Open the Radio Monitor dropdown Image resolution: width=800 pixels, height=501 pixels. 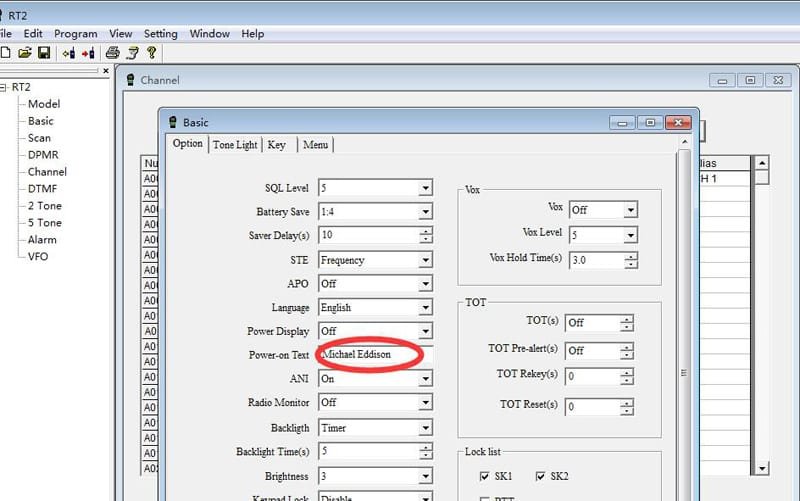coord(426,403)
